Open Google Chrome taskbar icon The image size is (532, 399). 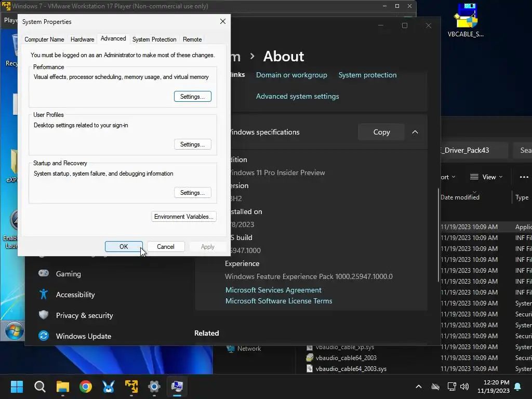pos(86,387)
